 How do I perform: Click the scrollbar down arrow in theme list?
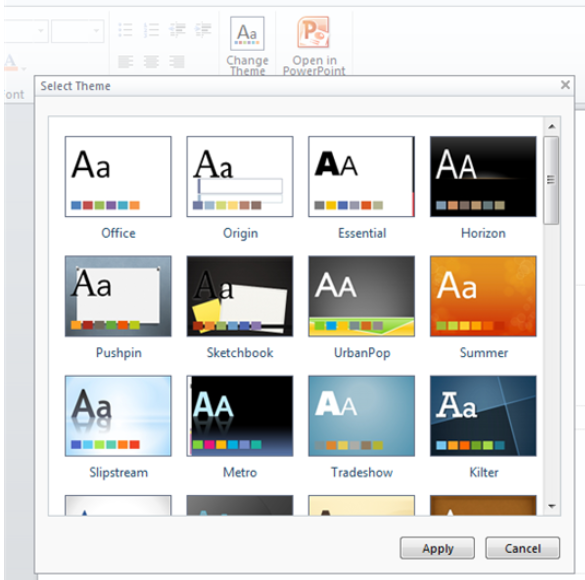(551, 506)
